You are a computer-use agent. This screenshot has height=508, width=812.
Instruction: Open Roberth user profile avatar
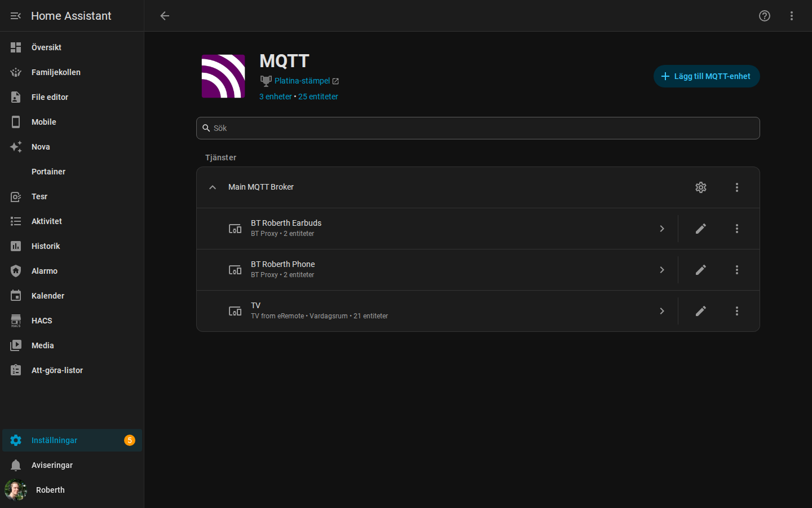(16, 490)
